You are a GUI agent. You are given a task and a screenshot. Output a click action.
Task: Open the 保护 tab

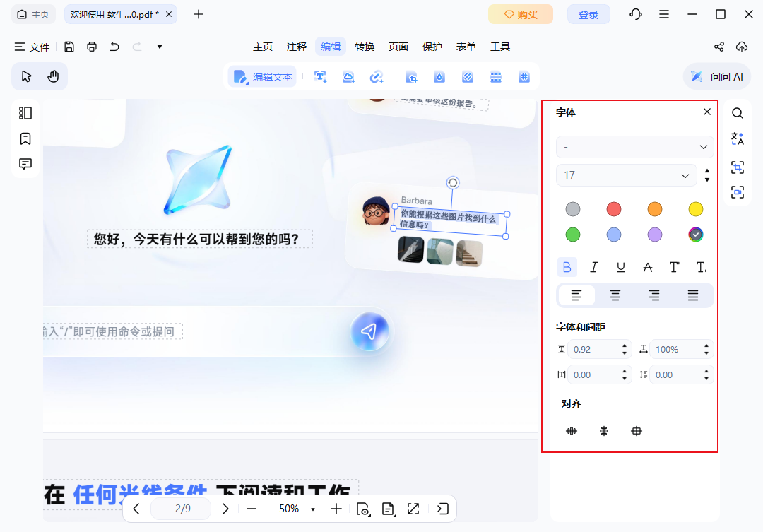point(432,47)
